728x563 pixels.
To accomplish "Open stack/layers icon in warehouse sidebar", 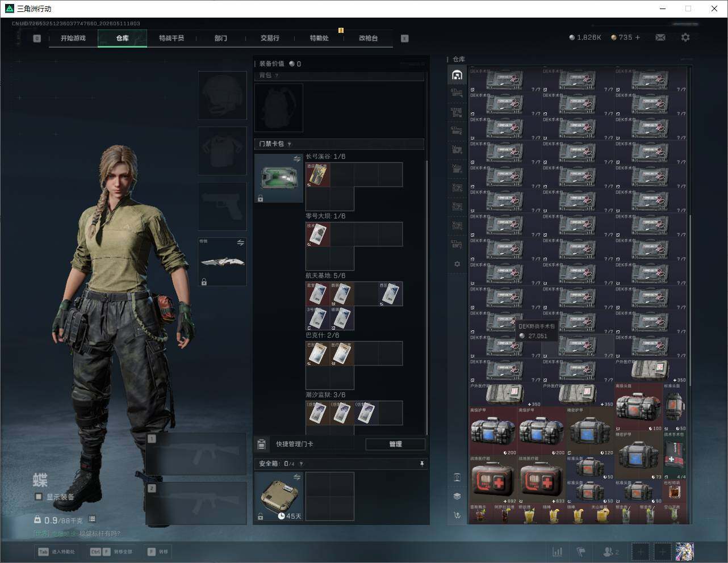I will tap(457, 496).
